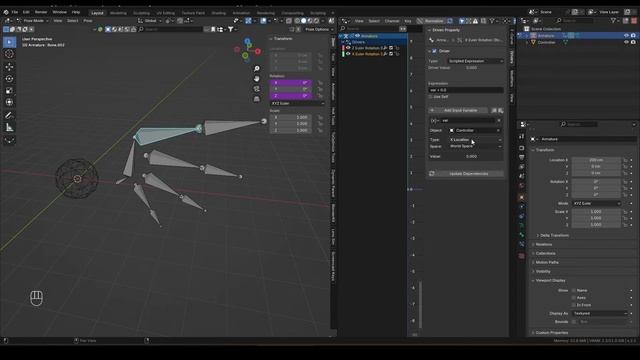Open the Pose Options dropdown
Viewport: 640px width, 360px height.
[319, 29]
